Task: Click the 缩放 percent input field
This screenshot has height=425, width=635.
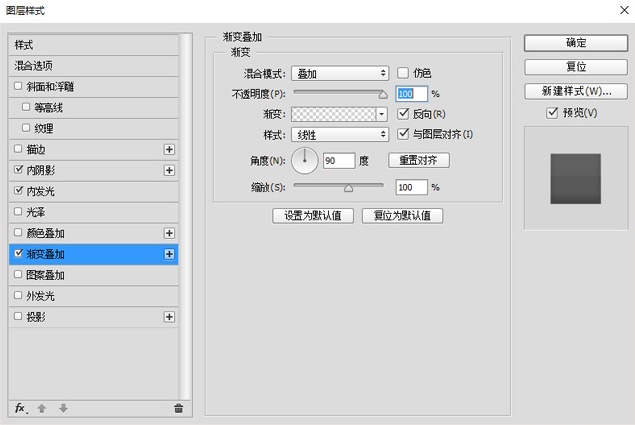Action: (411, 187)
